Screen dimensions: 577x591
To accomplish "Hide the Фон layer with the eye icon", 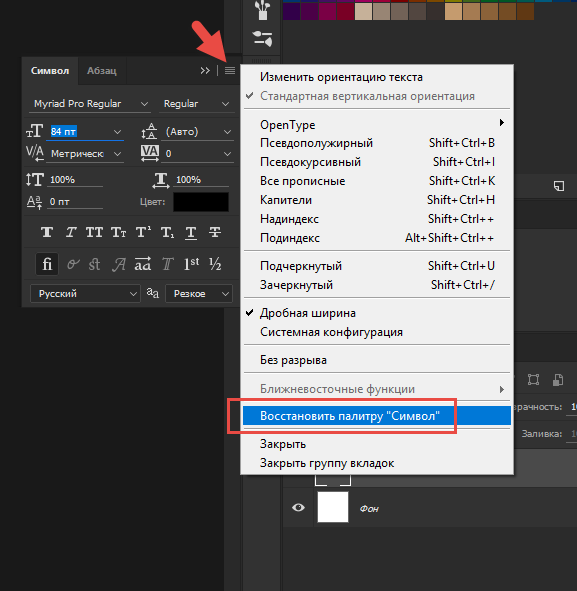I will pyautogui.click(x=298, y=508).
